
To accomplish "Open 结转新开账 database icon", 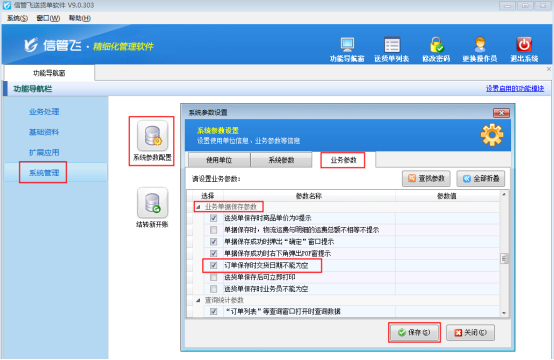I will point(152,203).
